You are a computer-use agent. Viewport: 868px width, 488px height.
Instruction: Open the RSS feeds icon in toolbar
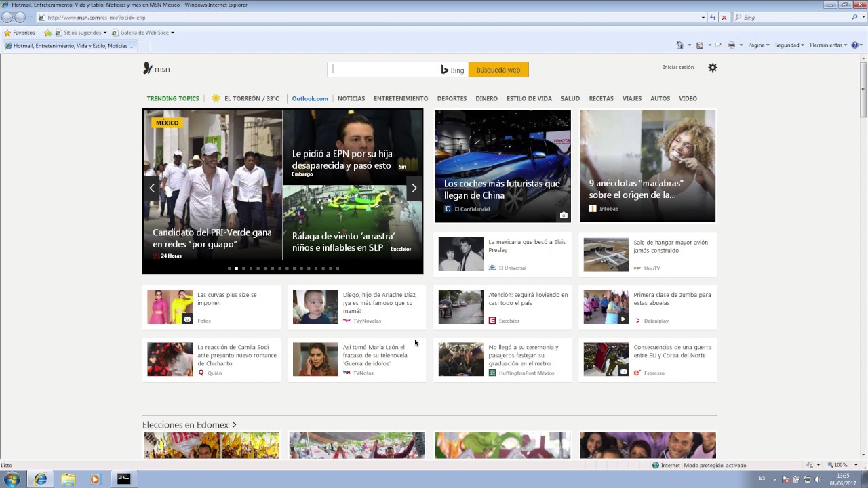[x=700, y=45]
